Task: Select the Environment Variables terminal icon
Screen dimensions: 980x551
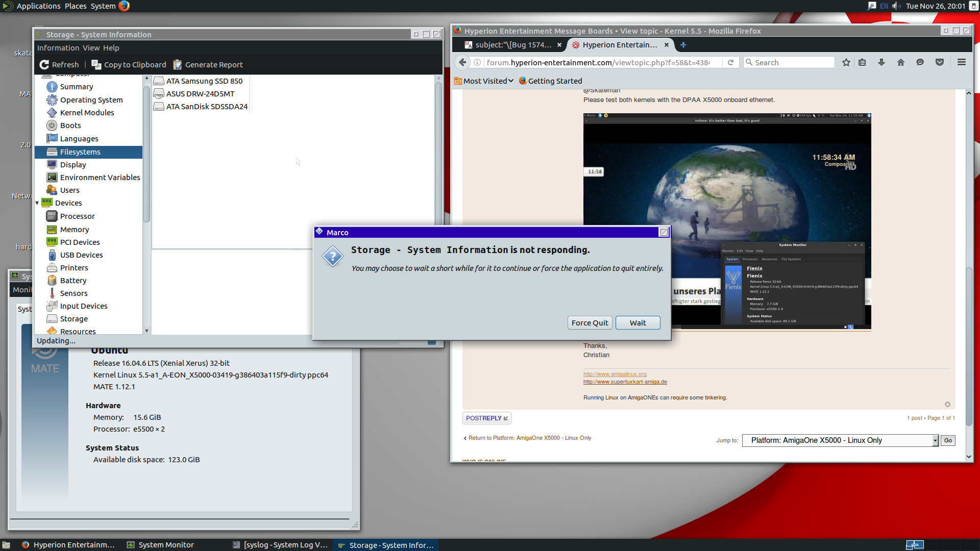Action: (x=52, y=178)
